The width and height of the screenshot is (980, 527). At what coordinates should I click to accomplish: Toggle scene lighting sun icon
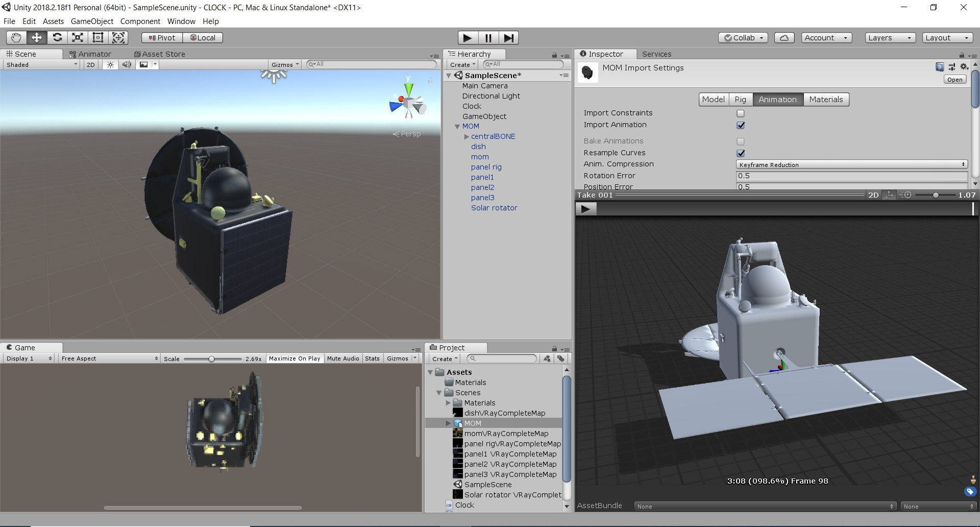pyautogui.click(x=110, y=65)
